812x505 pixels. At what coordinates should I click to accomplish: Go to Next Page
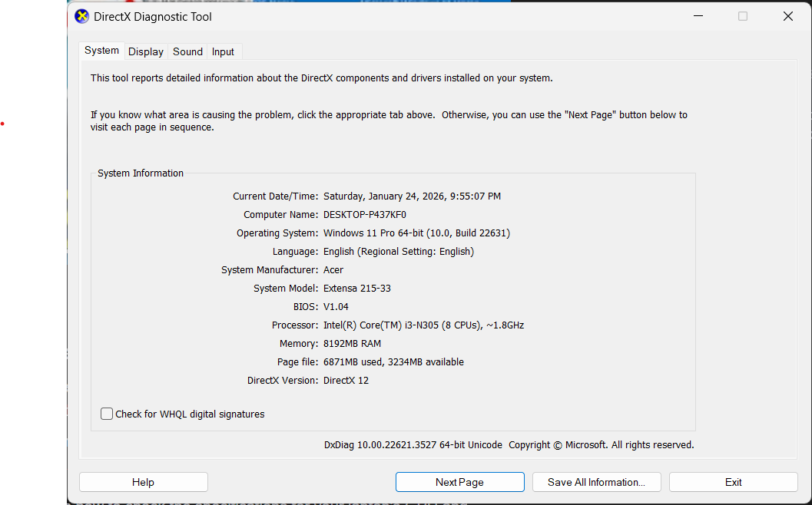[x=460, y=482]
